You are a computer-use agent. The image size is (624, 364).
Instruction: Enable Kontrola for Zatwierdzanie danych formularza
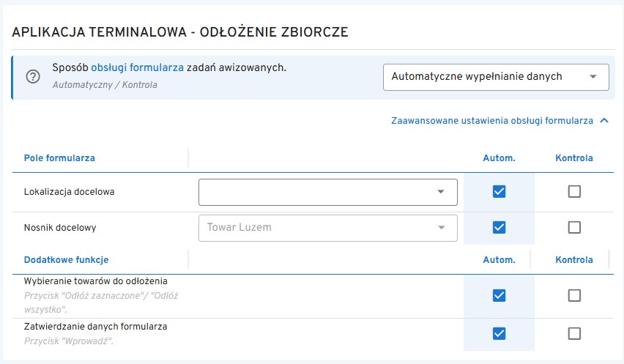point(574,334)
